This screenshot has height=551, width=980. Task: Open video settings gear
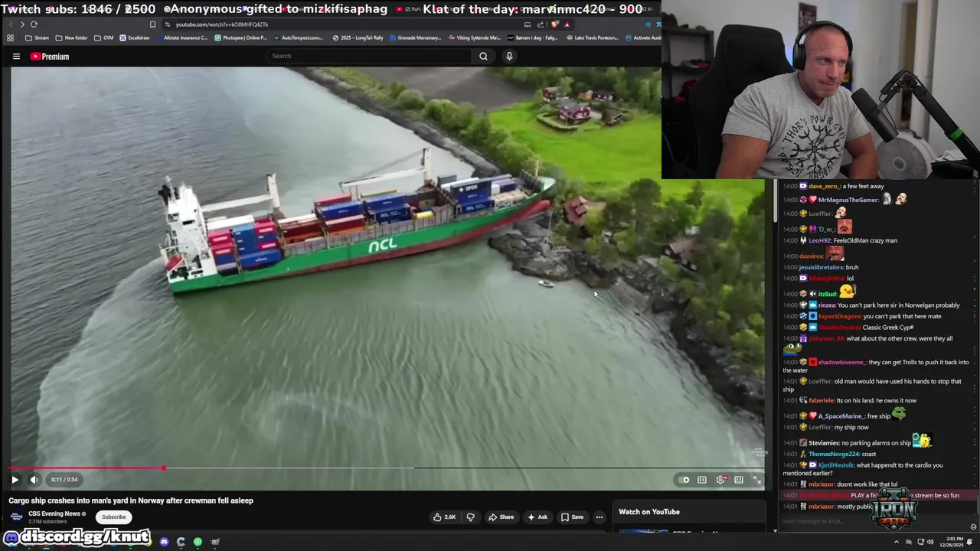click(720, 480)
